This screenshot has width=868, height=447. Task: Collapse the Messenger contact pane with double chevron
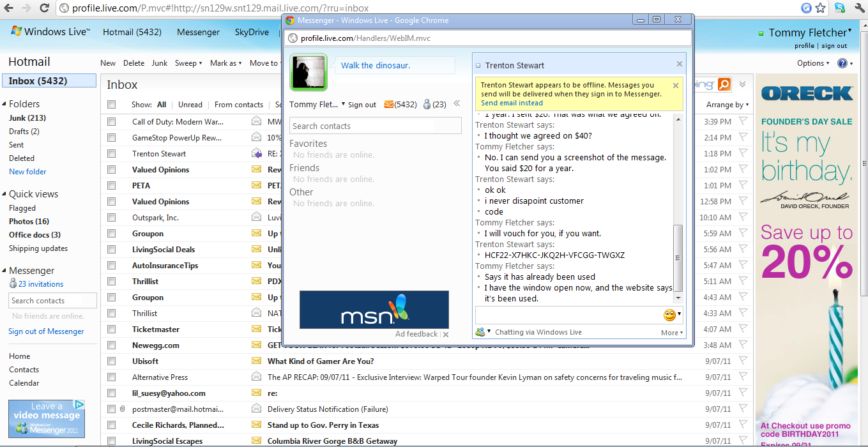point(457,103)
